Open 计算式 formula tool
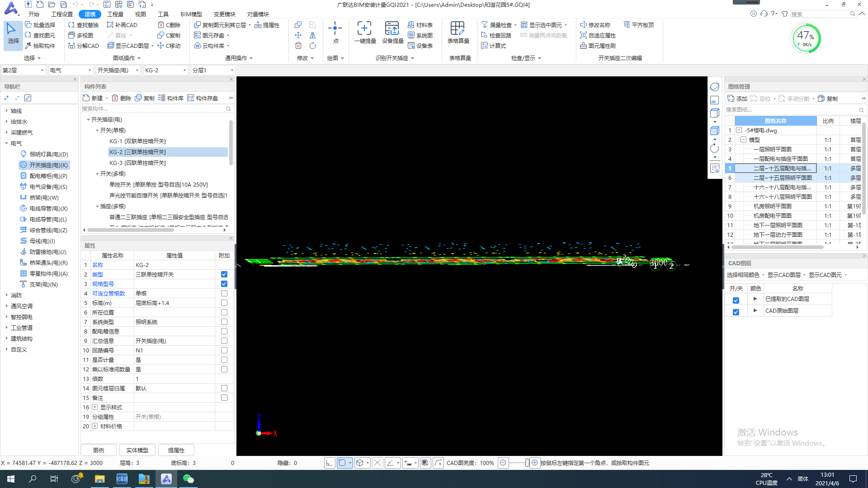 494,46
